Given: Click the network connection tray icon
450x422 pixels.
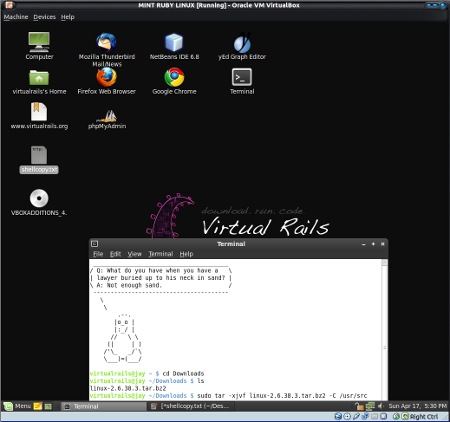Looking at the screenshot, I should tap(370, 406).
